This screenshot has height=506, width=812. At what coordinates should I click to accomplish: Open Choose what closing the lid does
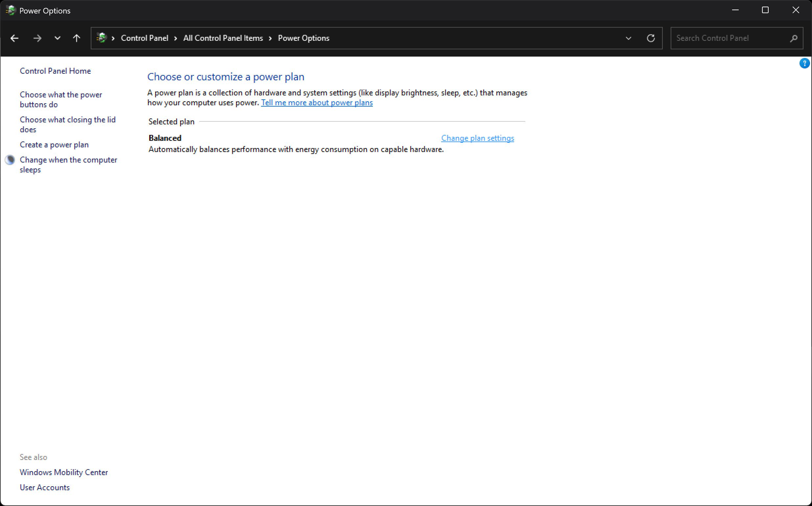pyautogui.click(x=67, y=124)
